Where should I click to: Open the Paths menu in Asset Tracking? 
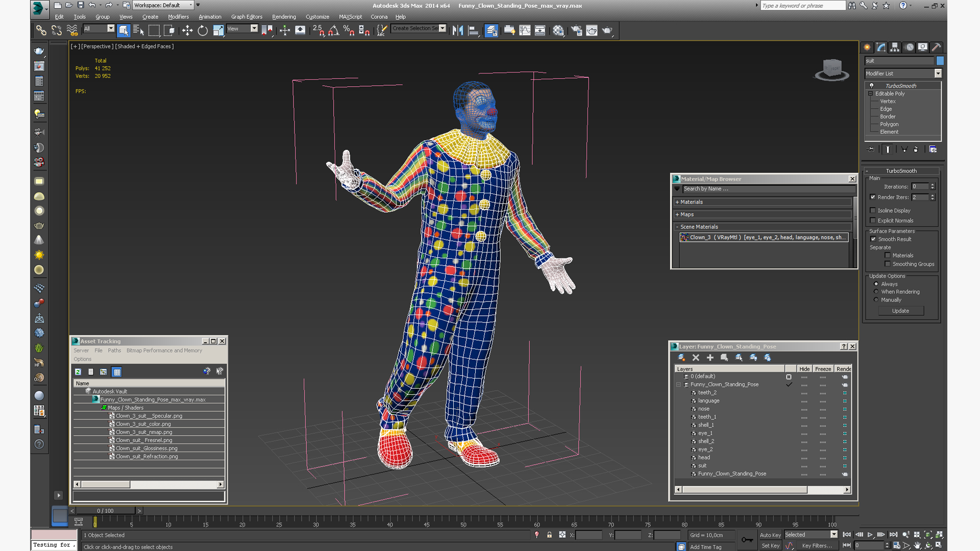point(114,350)
